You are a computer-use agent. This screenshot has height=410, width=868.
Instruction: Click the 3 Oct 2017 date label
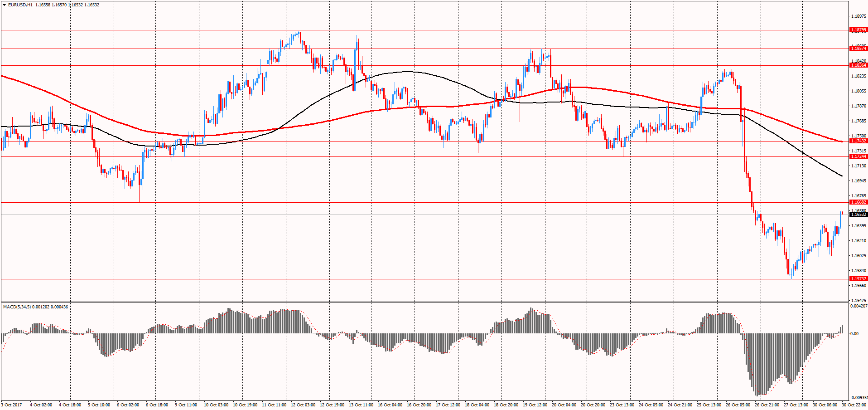click(12, 405)
